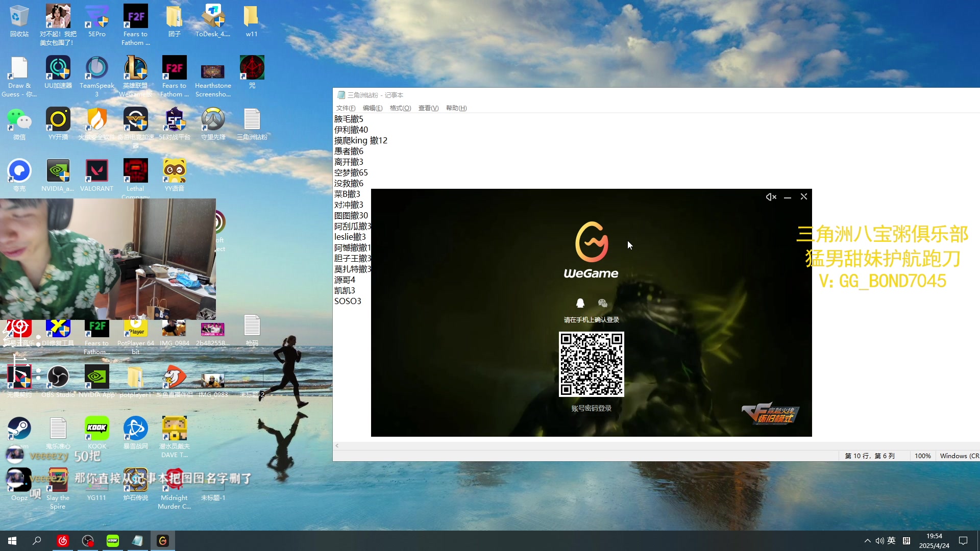Open the Windows notification center
980x551 pixels.
[963, 541]
